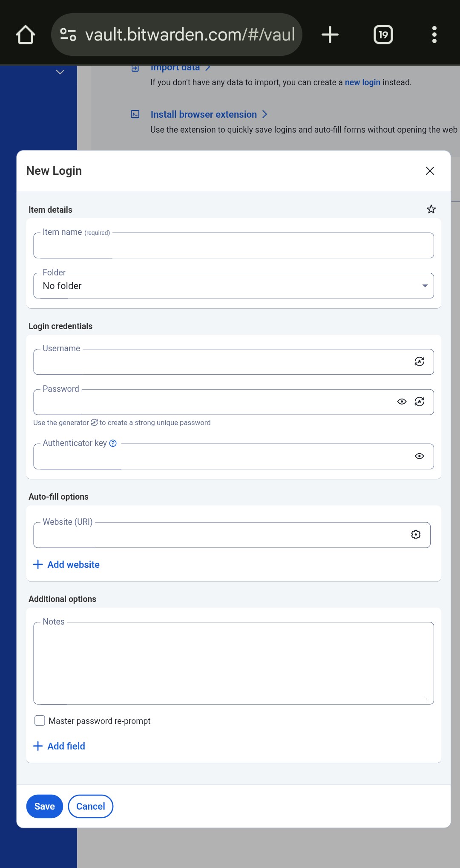Focus the Item name field
This screenshot has width=460, height=868.
233,246
